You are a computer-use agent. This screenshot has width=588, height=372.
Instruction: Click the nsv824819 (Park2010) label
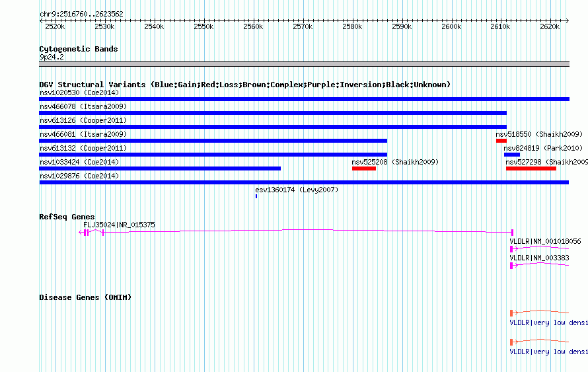(x=543, y=148)
